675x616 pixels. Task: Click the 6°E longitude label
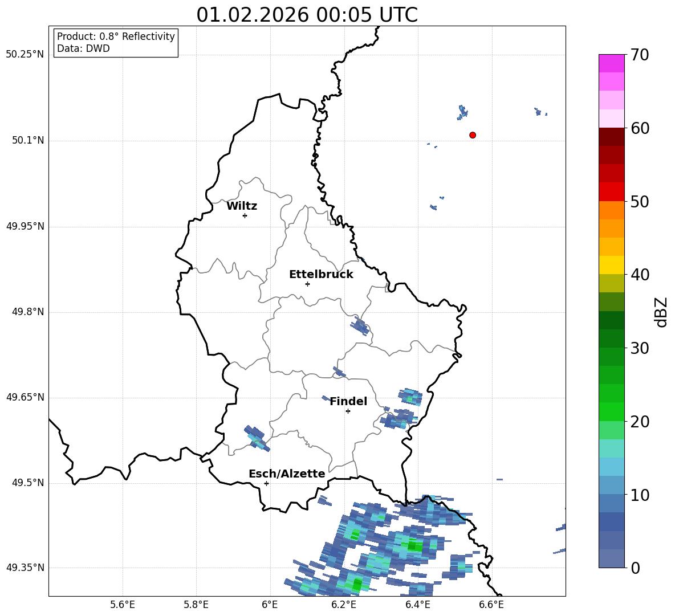(x=270, y=605)
